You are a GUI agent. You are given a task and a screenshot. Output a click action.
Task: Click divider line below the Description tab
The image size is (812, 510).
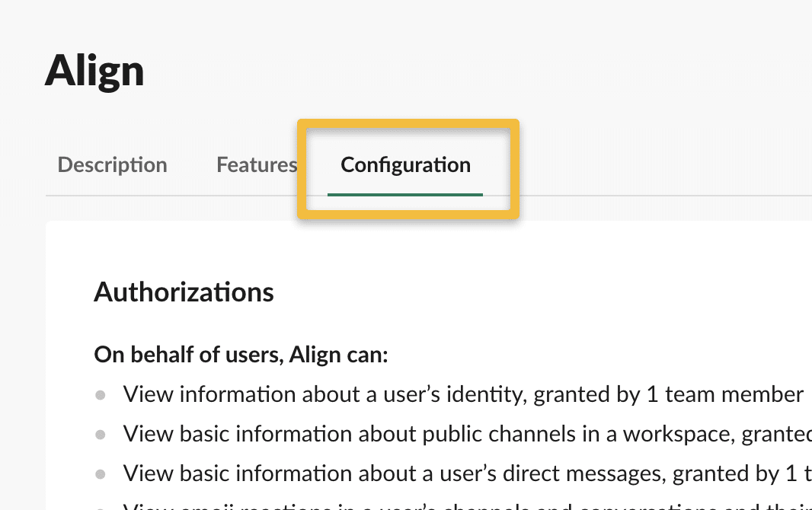tap(112, 196)
